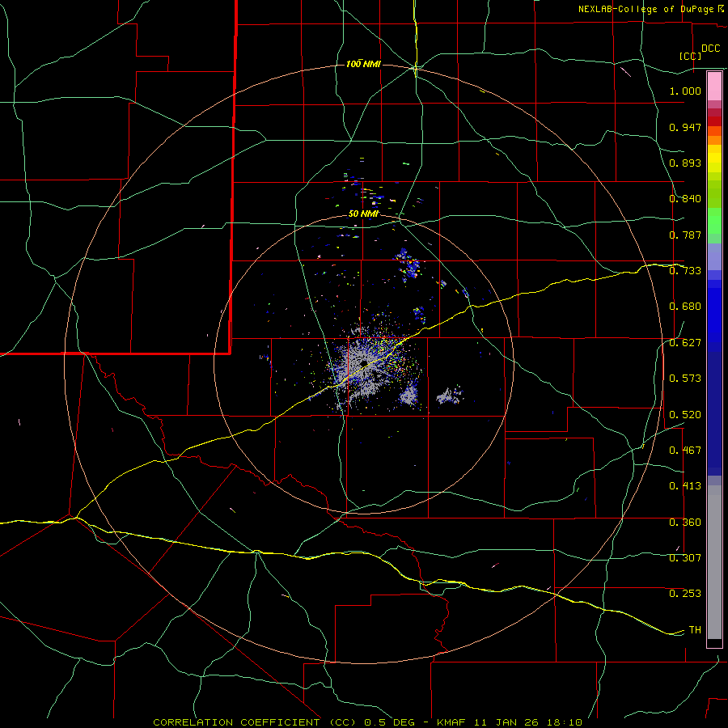Click the Correlation Coefficient caption at bottom

[368, 722]
